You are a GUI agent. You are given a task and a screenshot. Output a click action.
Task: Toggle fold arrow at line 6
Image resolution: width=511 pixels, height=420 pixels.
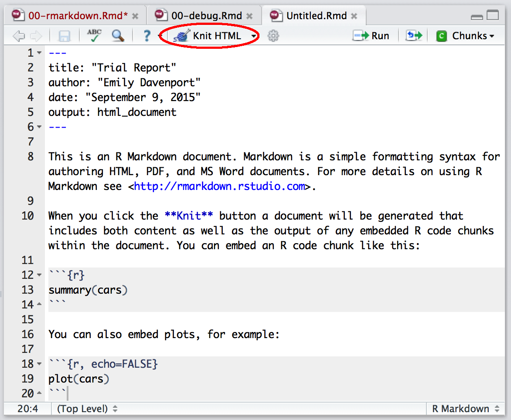39,127
